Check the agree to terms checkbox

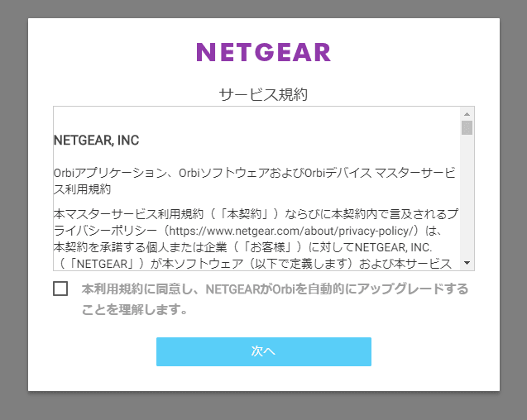tap(60, 289)
